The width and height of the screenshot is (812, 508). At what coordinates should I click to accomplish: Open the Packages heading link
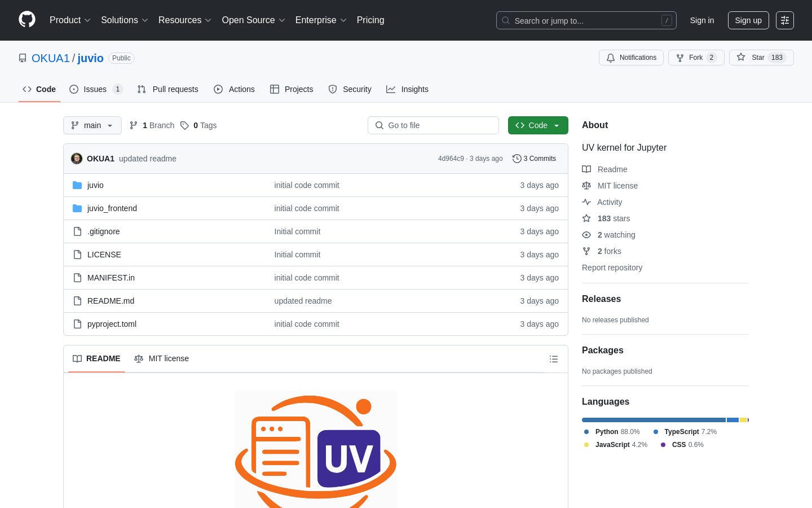tap(602, 351)
